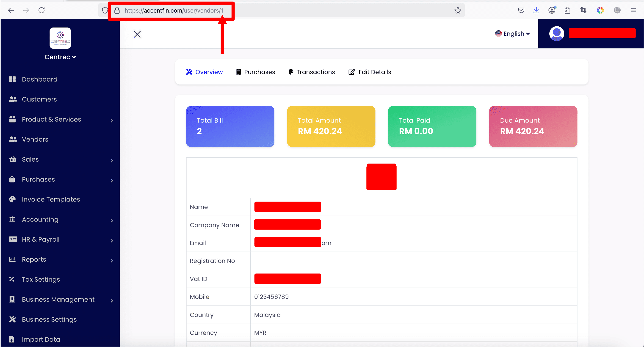644x347 pixels.
Task: Click the user profile avatar icon
Action: (556, 34)
